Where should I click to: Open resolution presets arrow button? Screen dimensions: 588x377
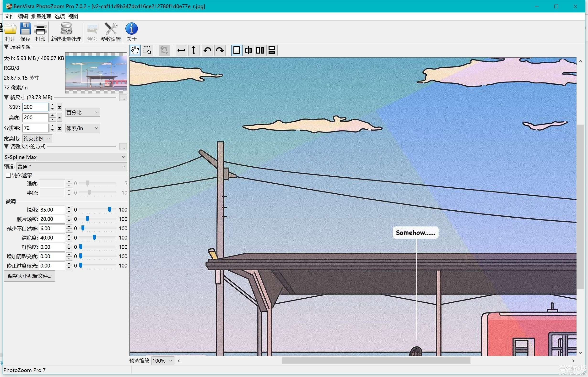(x=59, y=128)
